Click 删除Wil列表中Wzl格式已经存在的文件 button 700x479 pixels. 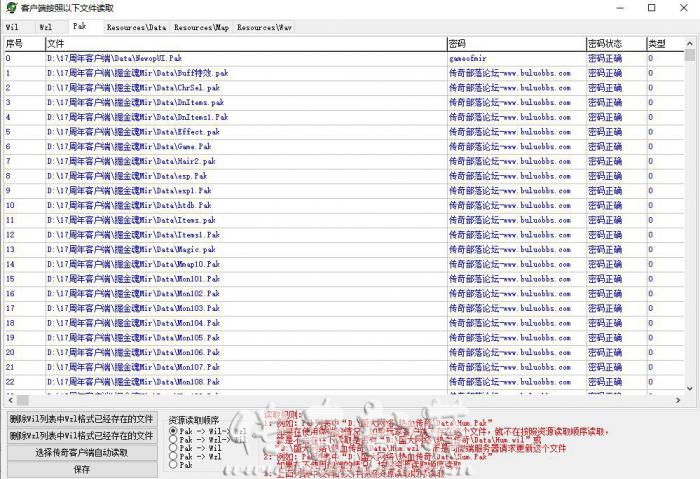[x=82, y=419]
